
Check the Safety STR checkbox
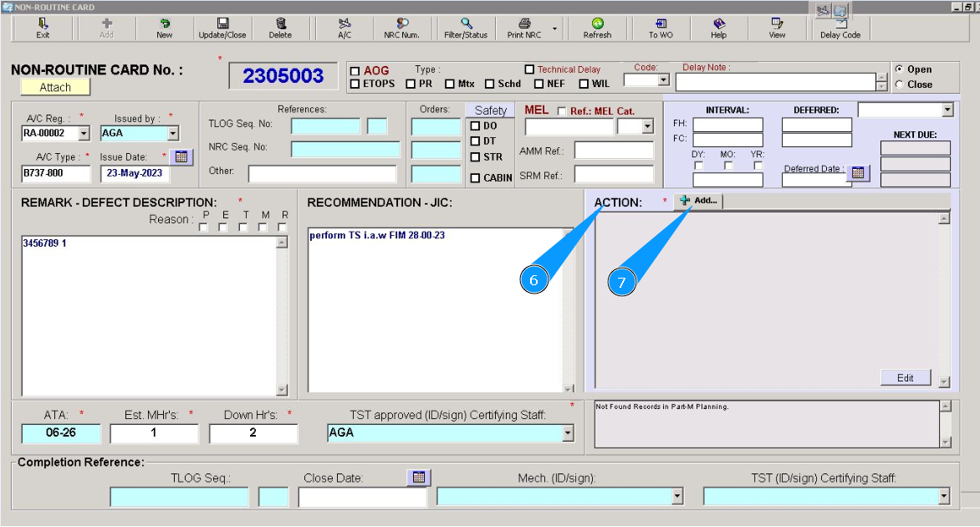(475, 157)
